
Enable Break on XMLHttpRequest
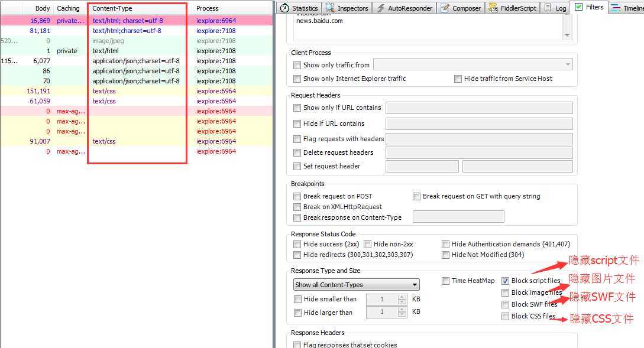point(297,207)
